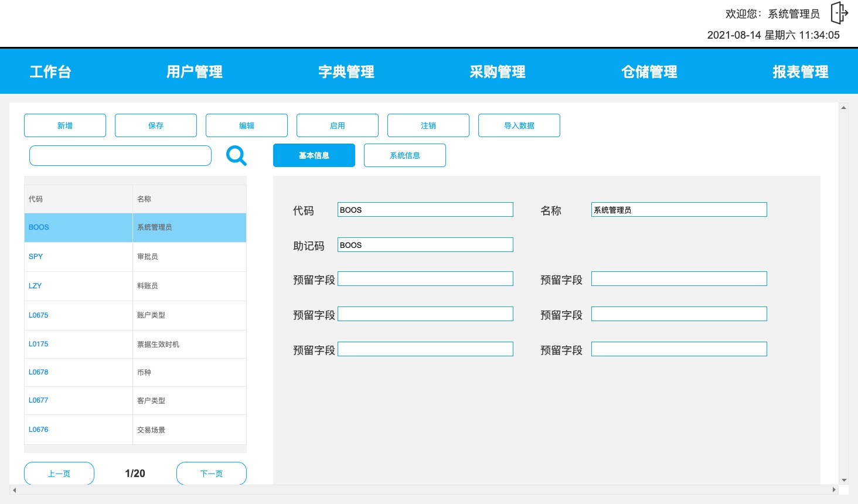Screen dimensions: 858x504
Task: Switch to the 基本信息 tab
Action: coord(314,155)
